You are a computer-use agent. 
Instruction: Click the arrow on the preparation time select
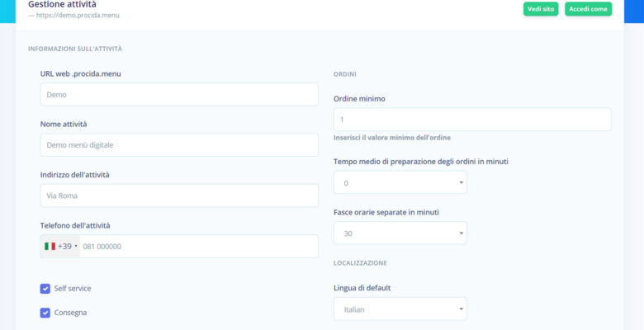point(458,182)
